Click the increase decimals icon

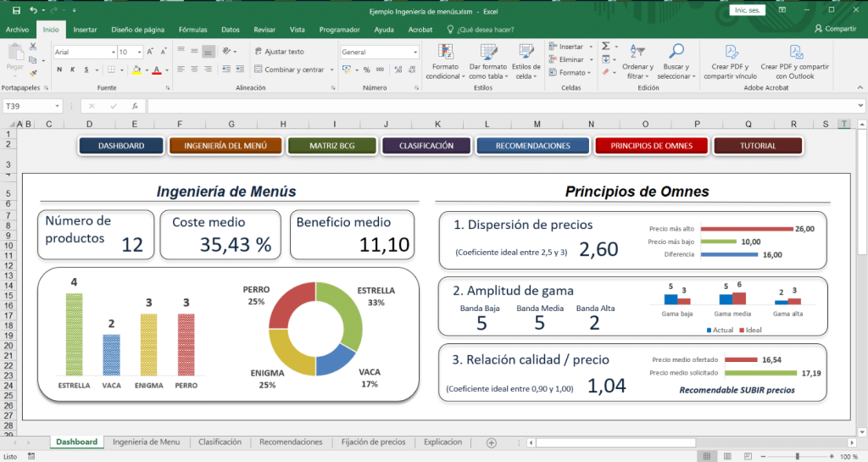tap(398, 70)
